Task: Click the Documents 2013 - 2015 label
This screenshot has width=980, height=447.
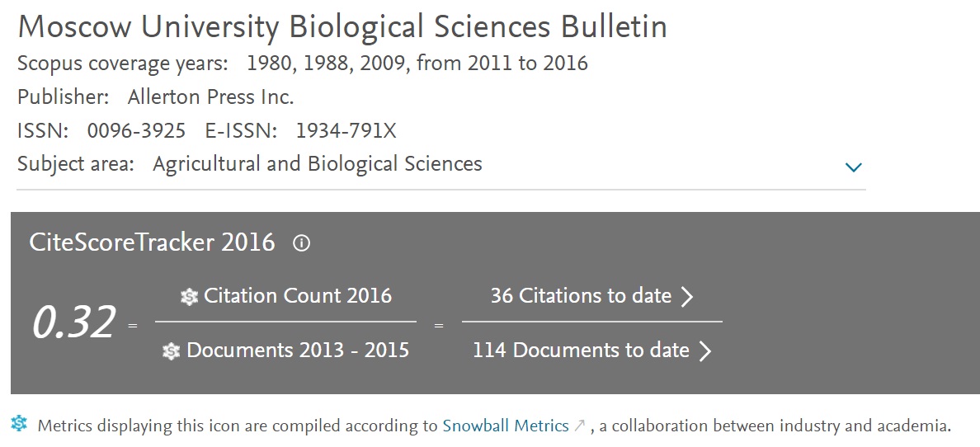Action: (x=298, y=351)
